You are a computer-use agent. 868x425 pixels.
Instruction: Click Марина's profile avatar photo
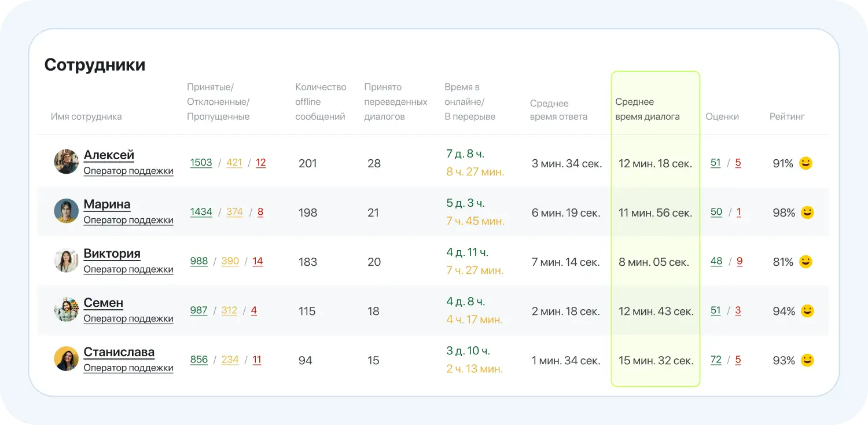point(66,211)
